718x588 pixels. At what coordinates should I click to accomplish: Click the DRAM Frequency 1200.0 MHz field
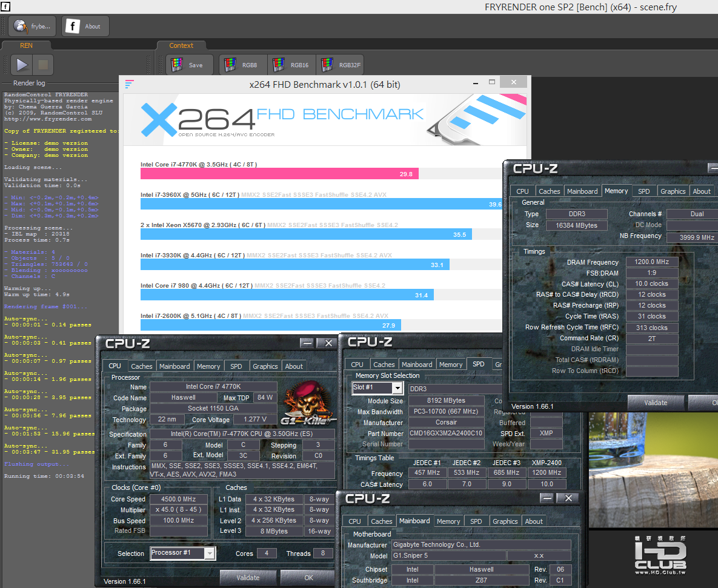[x=651, y=262]
